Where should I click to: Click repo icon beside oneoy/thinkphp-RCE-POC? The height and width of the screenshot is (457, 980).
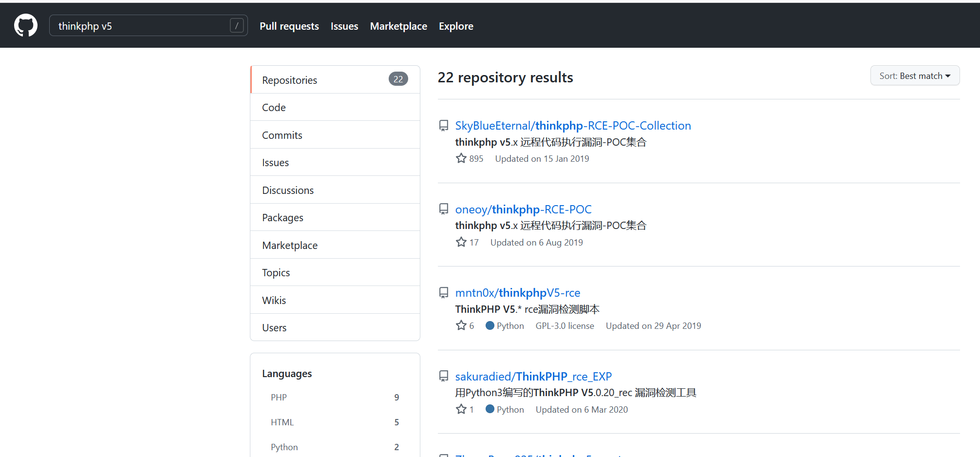444,209
